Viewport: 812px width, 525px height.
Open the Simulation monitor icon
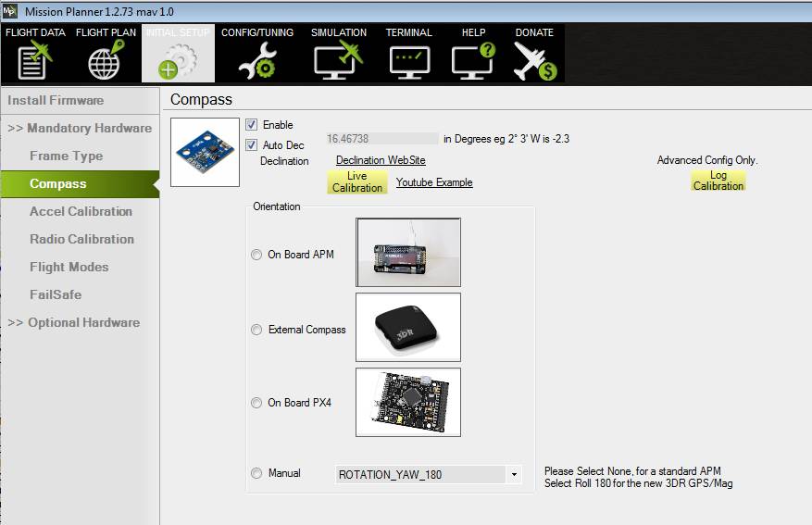tap(338, 60)
